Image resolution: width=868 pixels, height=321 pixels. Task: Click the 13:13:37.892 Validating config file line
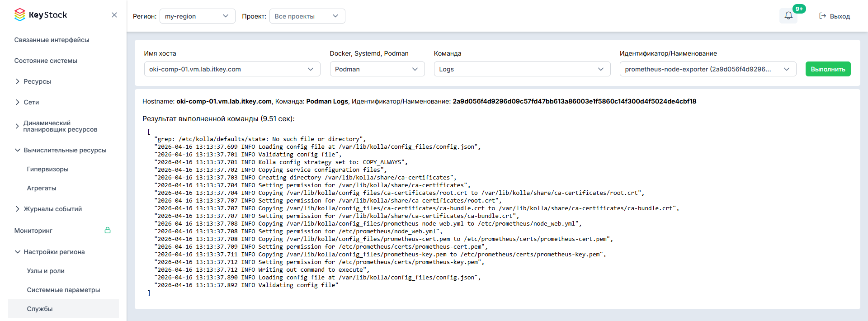pos(246,285)
